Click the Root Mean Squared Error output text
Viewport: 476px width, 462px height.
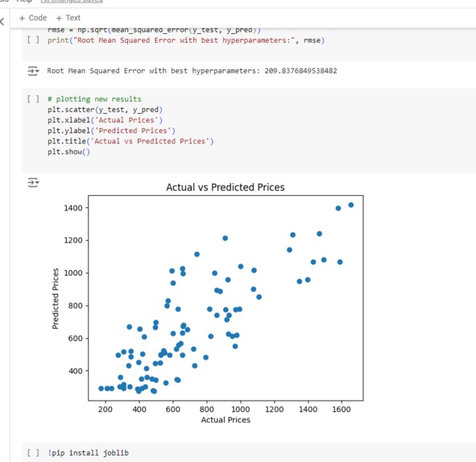(192, 71)
